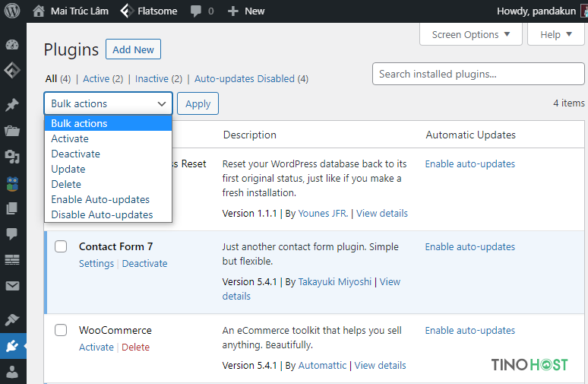588x384 pixels.
Task: Tick the WooCommerce checkbox
Action: pos(61,330)
